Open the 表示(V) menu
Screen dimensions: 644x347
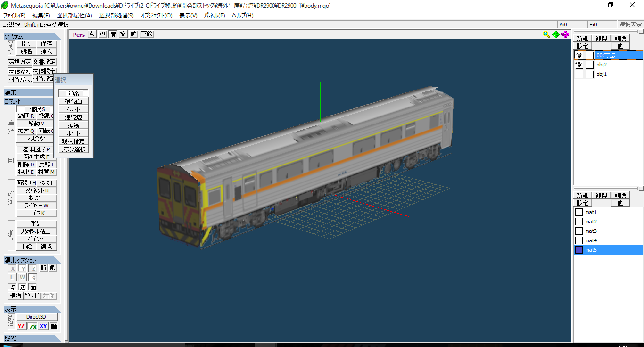[188, 15]
